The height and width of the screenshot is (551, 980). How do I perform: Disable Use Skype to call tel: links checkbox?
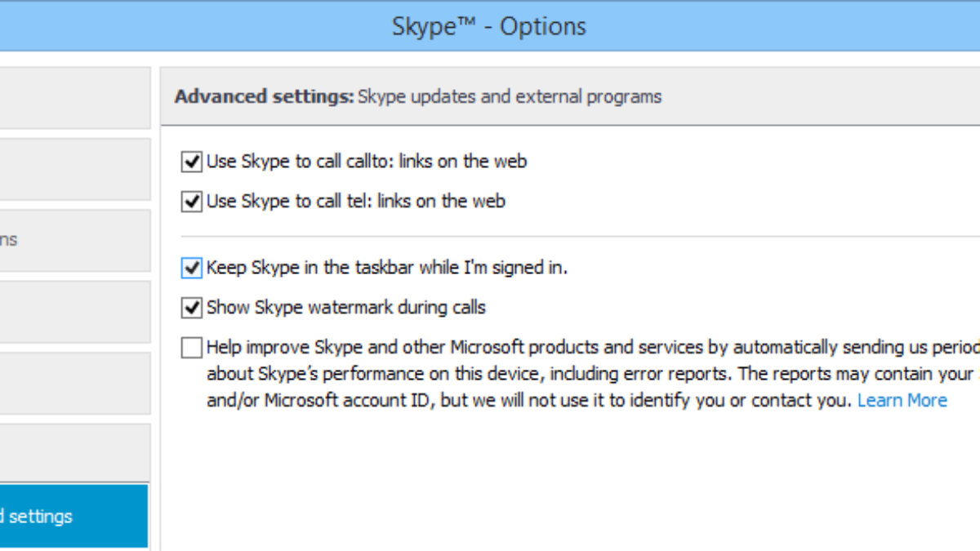tap(192, 201)
